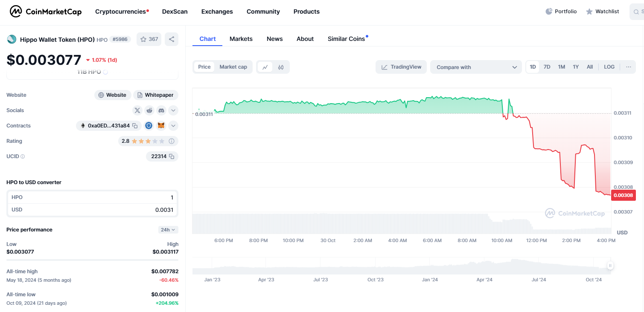Image resolution: width=644 pixels, height=312 pixels.
Task: Toggle LOG scale on the chart
Action: pyautogui.click(x=609, y=67)
